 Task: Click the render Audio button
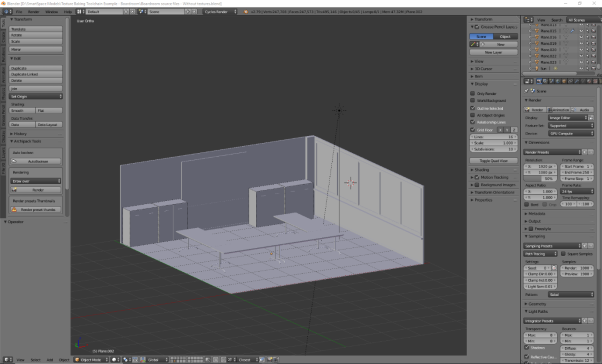coord(582,110)
